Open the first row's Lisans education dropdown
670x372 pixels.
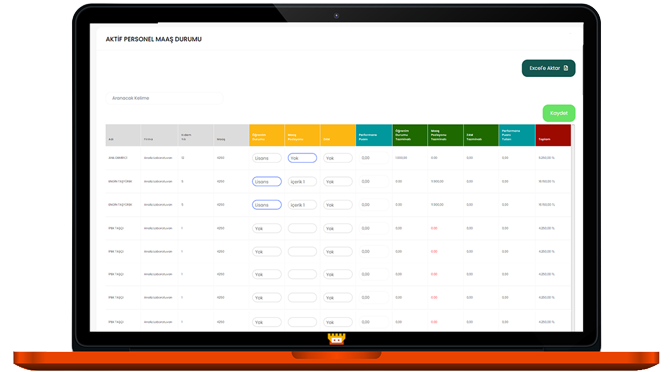click(x=267, y=158)
